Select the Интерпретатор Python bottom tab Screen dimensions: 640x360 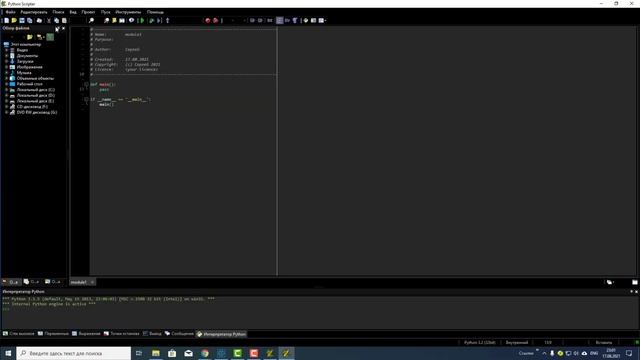[x=222, y=334]
